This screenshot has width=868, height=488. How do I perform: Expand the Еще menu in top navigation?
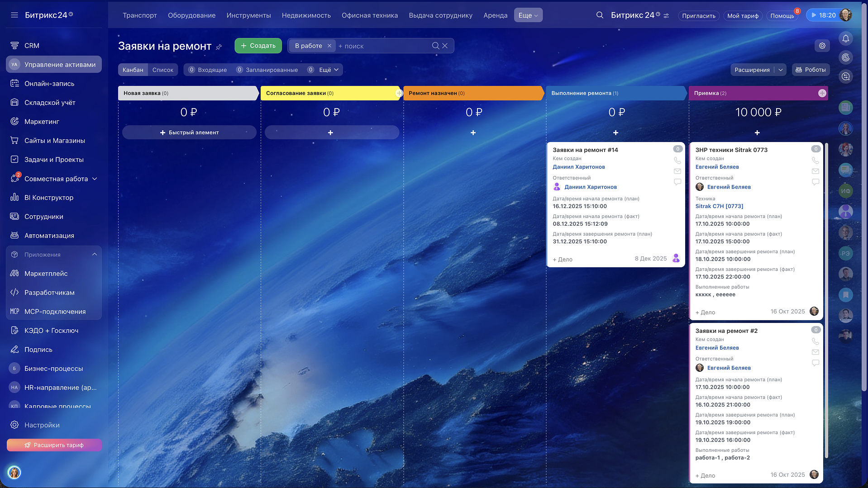528,15
